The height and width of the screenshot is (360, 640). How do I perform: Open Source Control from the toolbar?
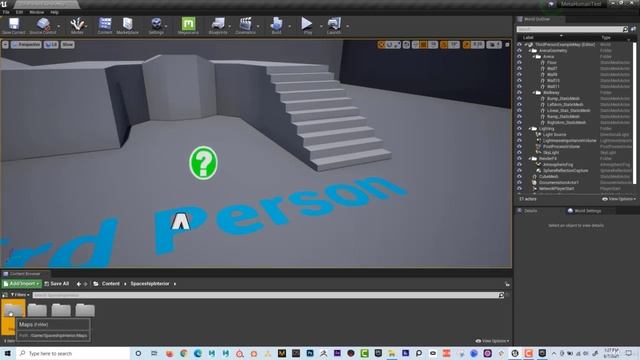(x=42, y=25)
